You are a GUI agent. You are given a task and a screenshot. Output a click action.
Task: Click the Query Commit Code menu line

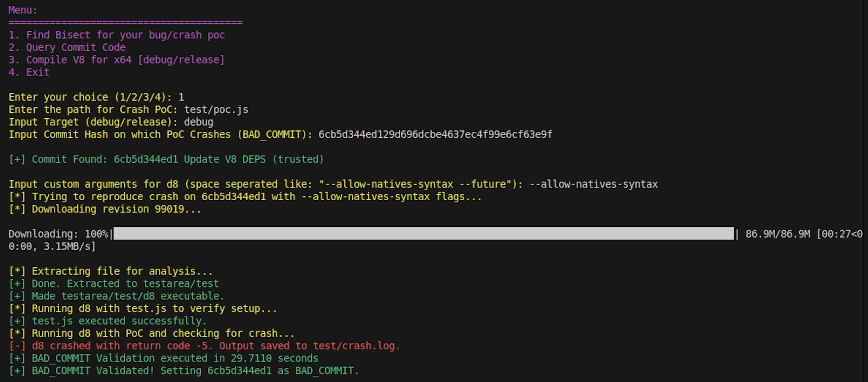(x=67, y=47)
